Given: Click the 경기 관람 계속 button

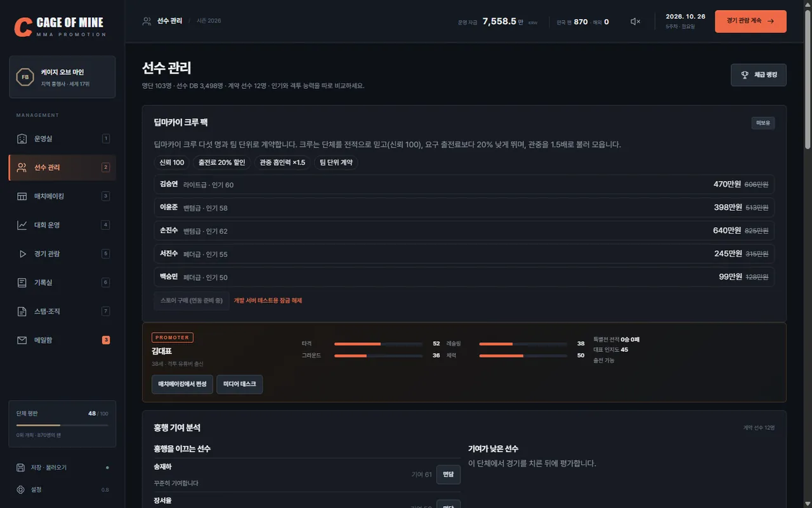Looking at the screenshot, I should 750,21.
